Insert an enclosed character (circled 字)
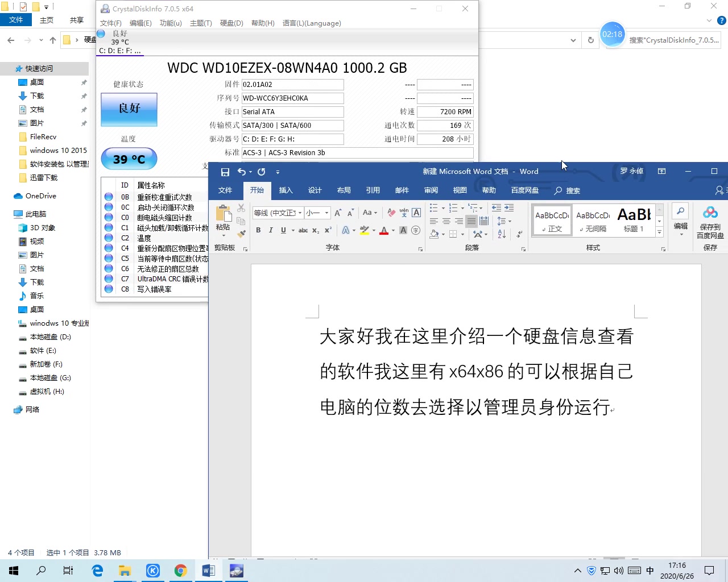The width and height of the screenshot is (728, 582). (x=416, y=230)
